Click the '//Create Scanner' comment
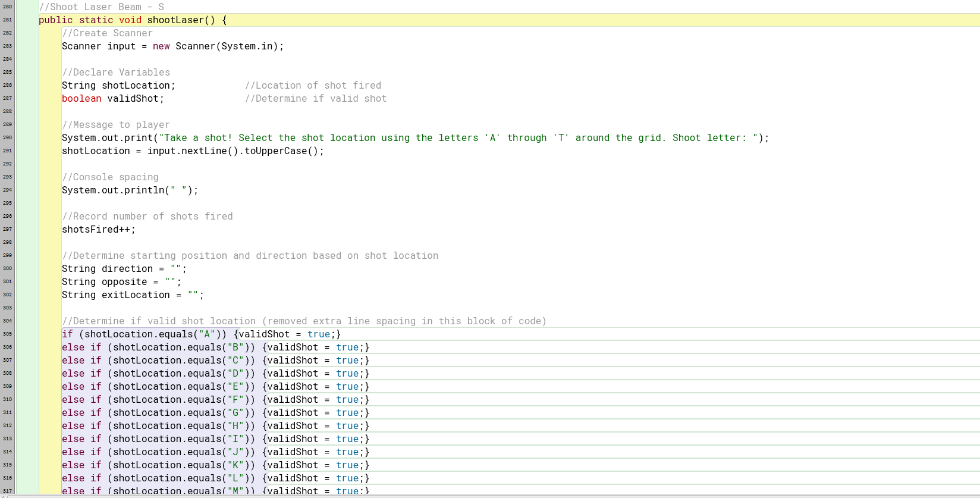 tap(107, 33)
